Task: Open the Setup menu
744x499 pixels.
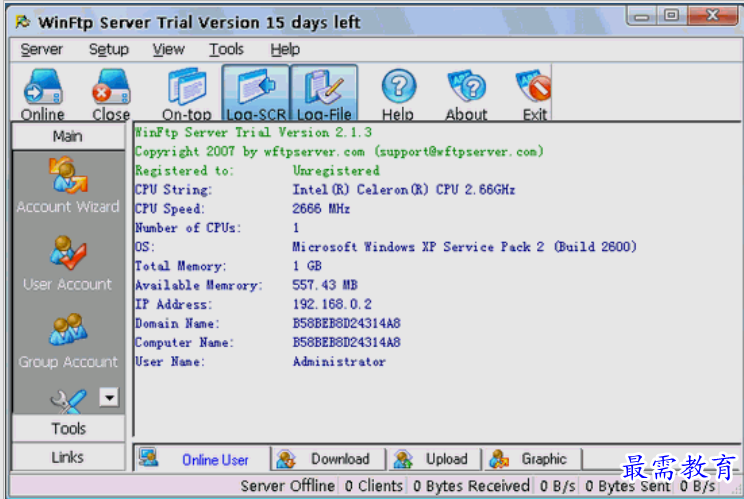Action: click(x=109, y=49)
